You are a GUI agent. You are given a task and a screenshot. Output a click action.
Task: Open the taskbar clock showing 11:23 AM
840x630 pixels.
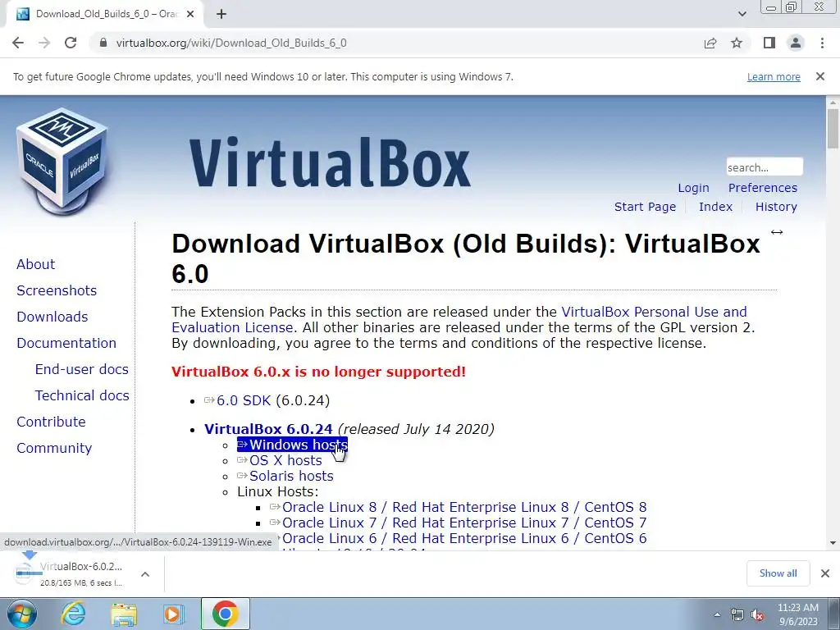click(x=798, y=614)
